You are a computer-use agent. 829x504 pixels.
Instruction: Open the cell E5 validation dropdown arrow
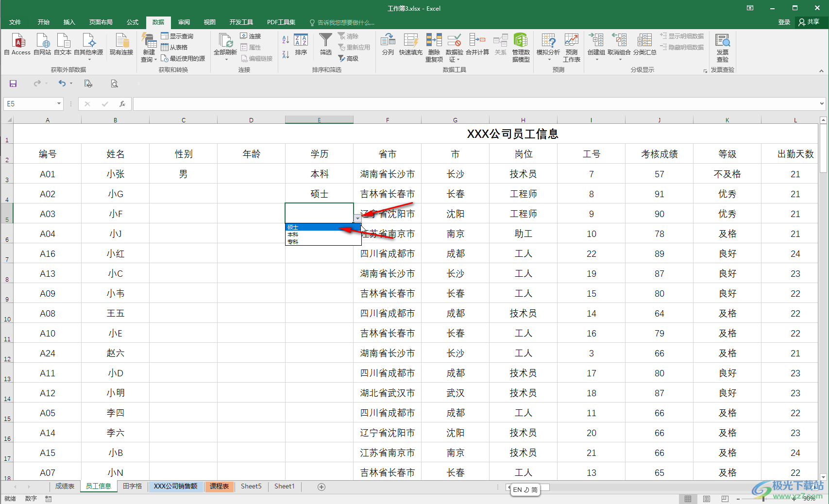(x=357, y=218)
